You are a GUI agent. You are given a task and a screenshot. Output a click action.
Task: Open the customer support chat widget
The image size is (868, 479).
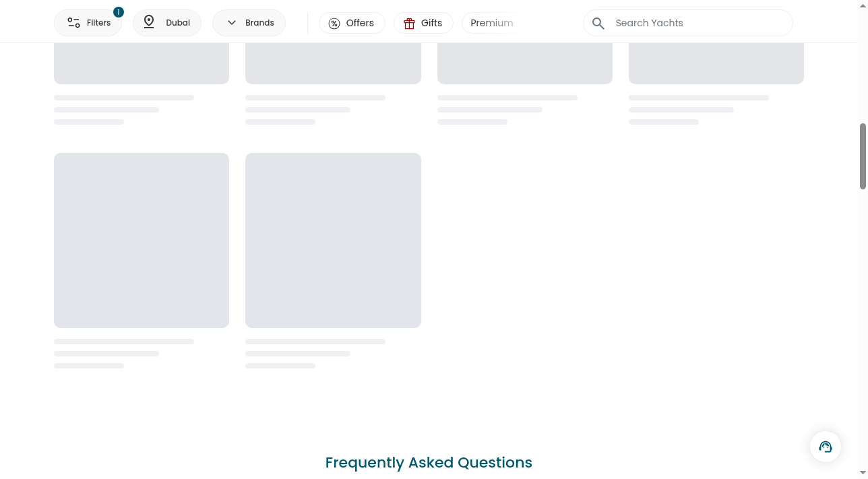(x=826, y=447)
